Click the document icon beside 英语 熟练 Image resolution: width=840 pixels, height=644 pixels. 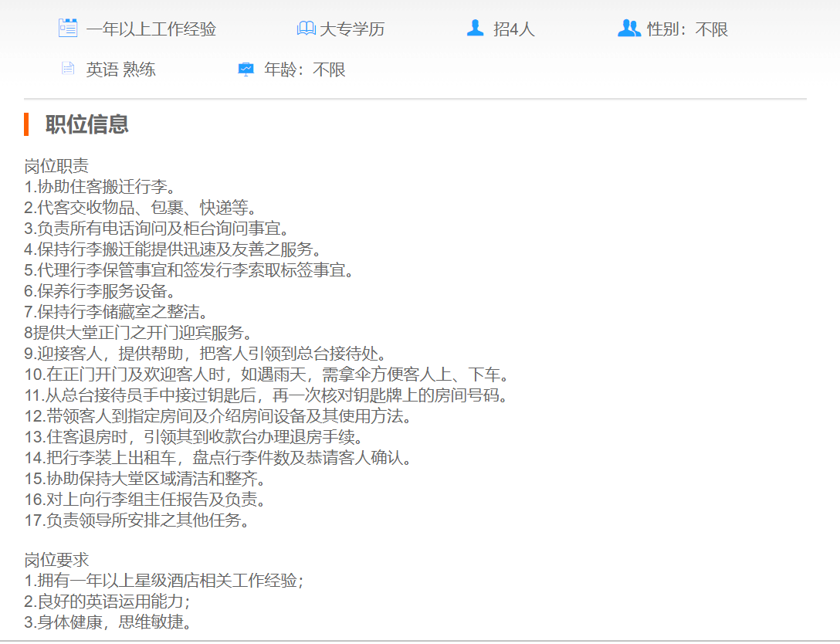pos(68,69)
